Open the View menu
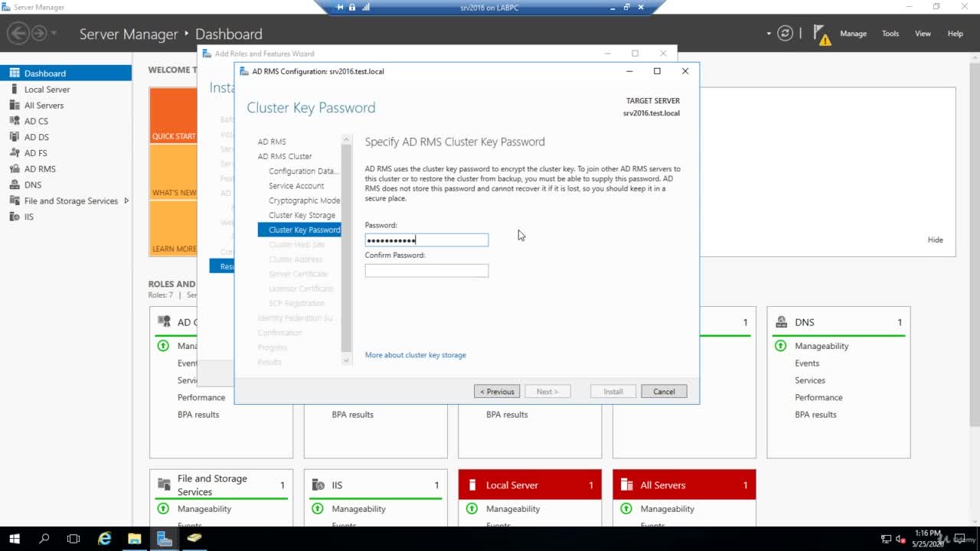Screen dimensions: 980x551 coord(923,34)
